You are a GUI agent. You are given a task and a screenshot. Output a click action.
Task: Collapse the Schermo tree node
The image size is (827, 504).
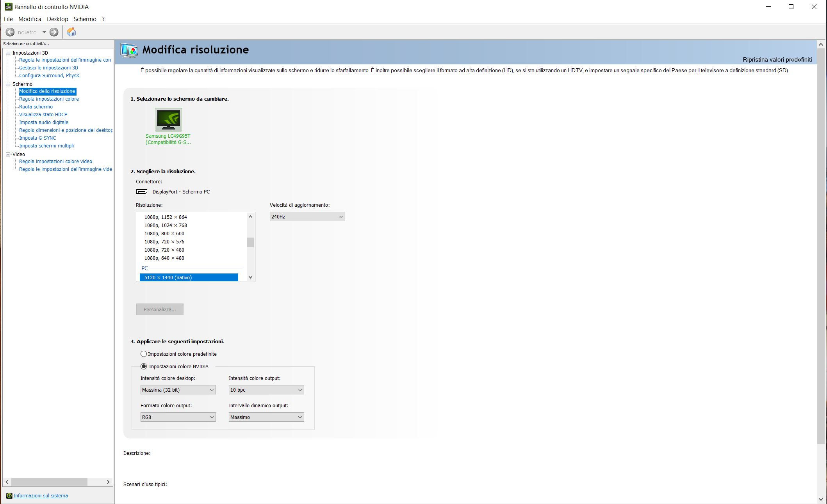click(8, 84)
